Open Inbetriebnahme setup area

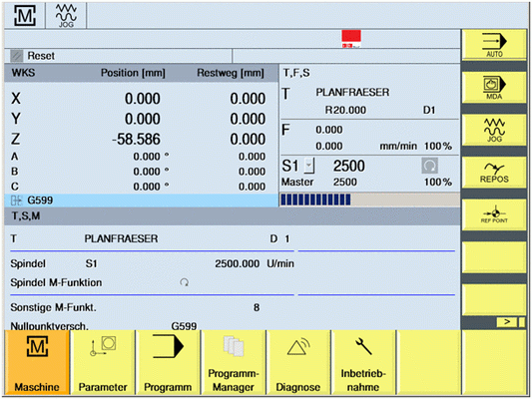(363, 362)
